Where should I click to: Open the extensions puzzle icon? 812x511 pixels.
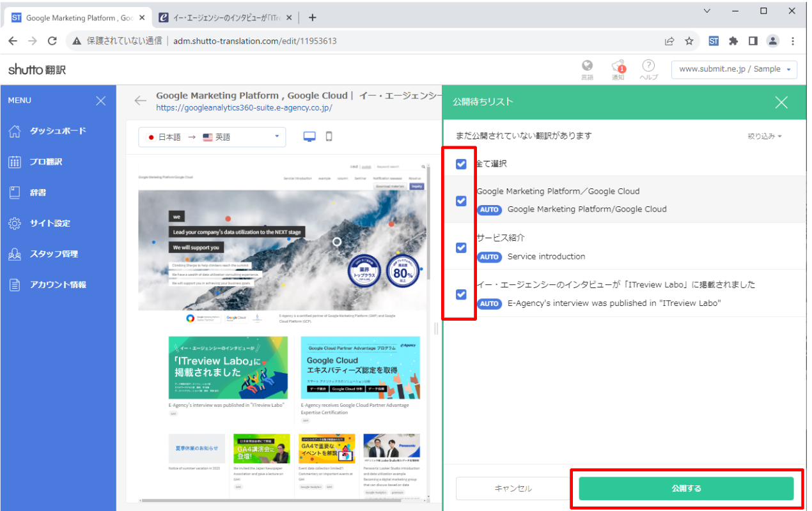[733, 41]
